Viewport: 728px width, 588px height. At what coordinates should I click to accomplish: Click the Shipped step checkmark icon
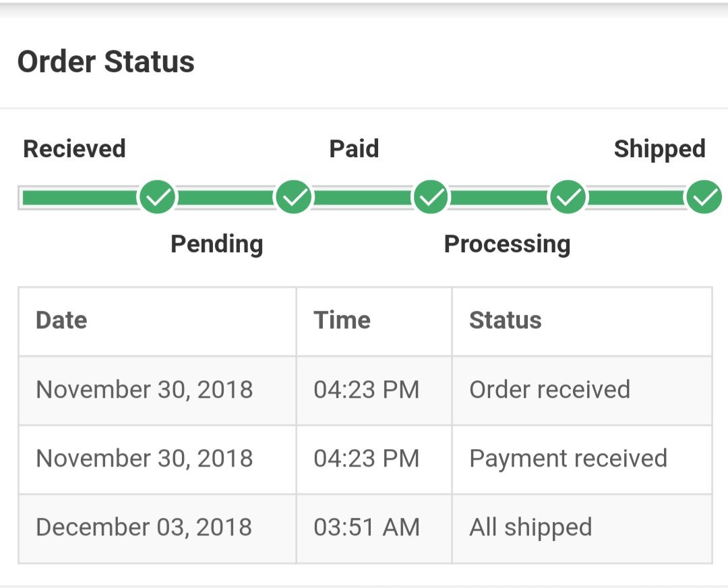point(704,198)
